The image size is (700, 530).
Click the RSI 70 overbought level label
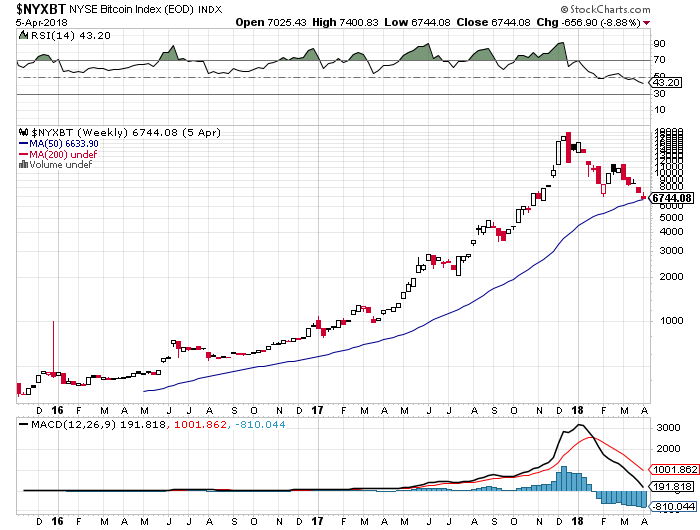(659, 60)
